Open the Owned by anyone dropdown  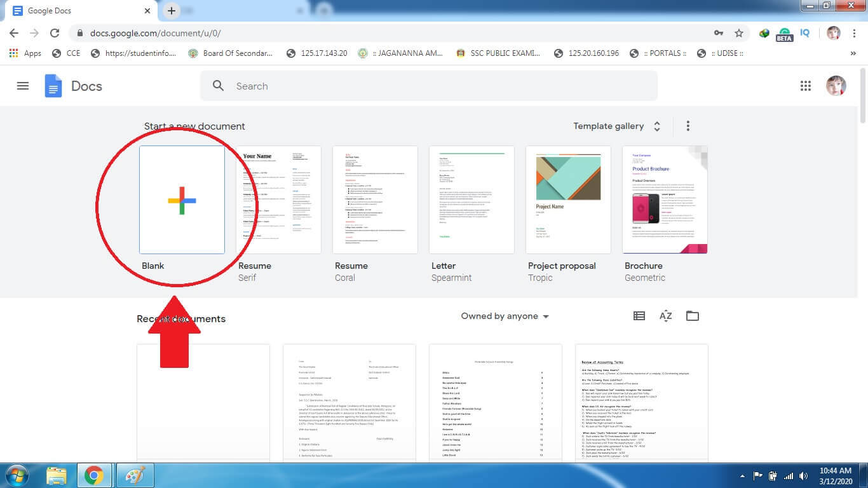[x=505, y=316]
